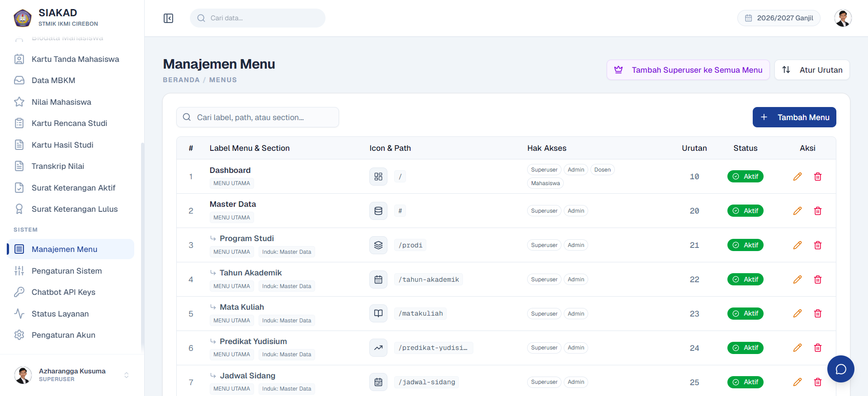Go to Nilai Mahasiswa

[71, 102]
